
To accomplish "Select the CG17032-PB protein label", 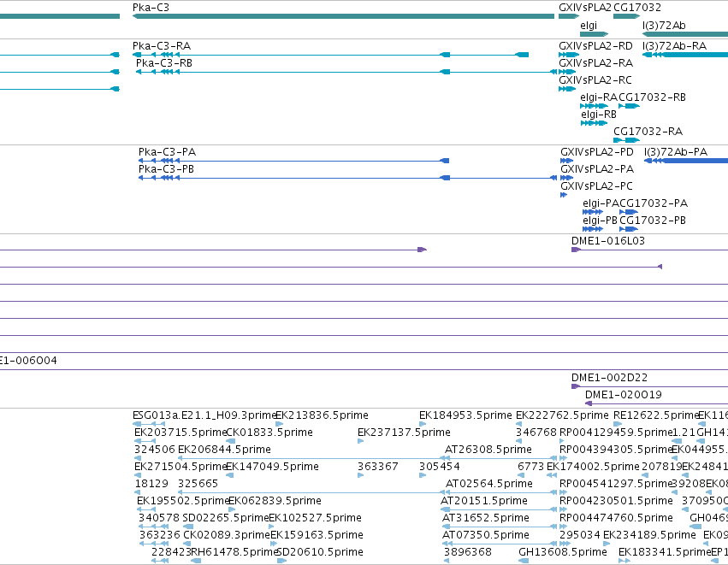I will [x=653, y=221].
